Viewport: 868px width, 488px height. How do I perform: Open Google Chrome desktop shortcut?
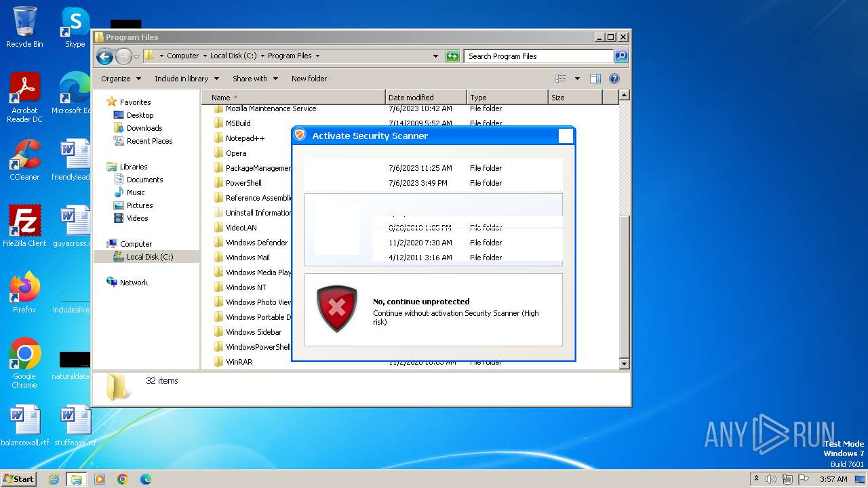click(x=24, y=363)
